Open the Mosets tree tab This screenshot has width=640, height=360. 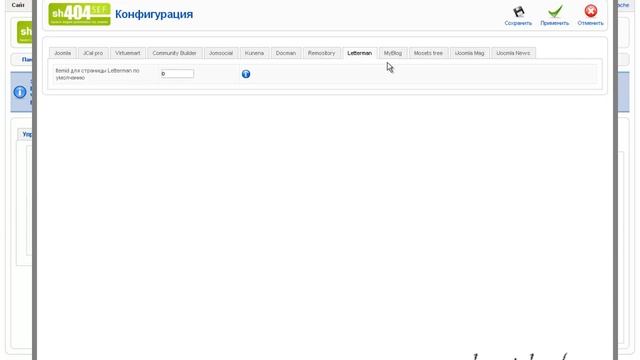[x=428, y=53]
